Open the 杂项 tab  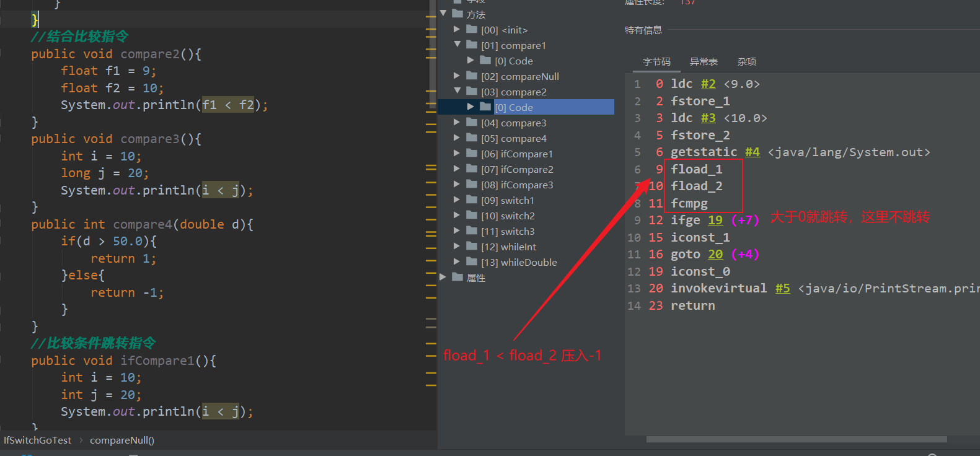[747, 62]
